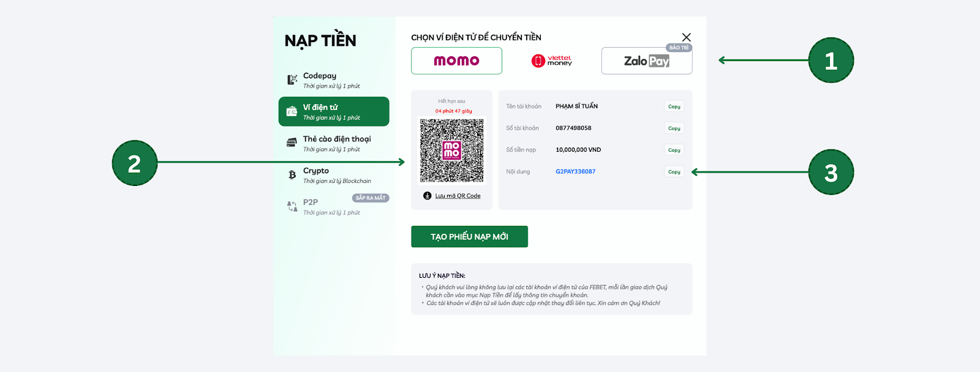The height and width of the screenshot is (372, 980).
Task: Select the MoMo wallet option
Action: 456,61
